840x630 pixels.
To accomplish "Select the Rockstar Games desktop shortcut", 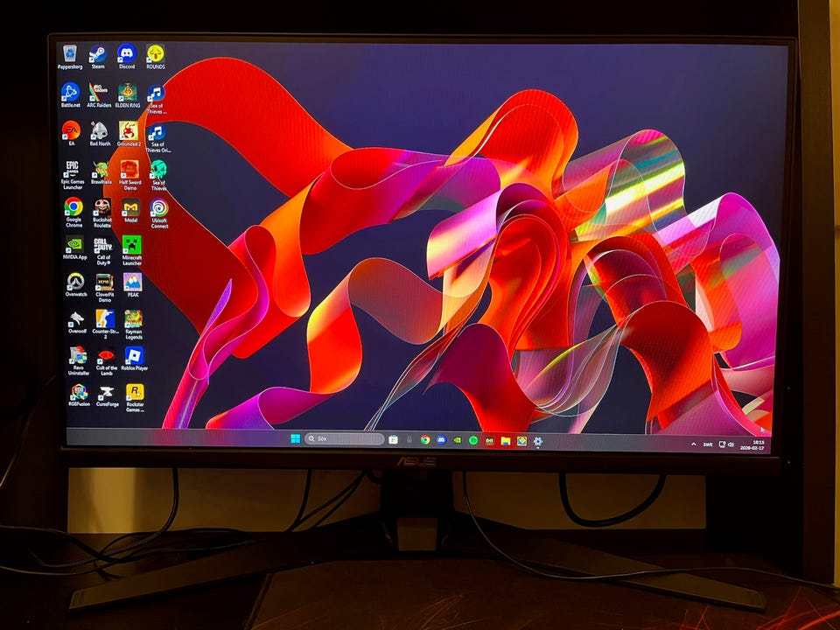I will [135, 397].
